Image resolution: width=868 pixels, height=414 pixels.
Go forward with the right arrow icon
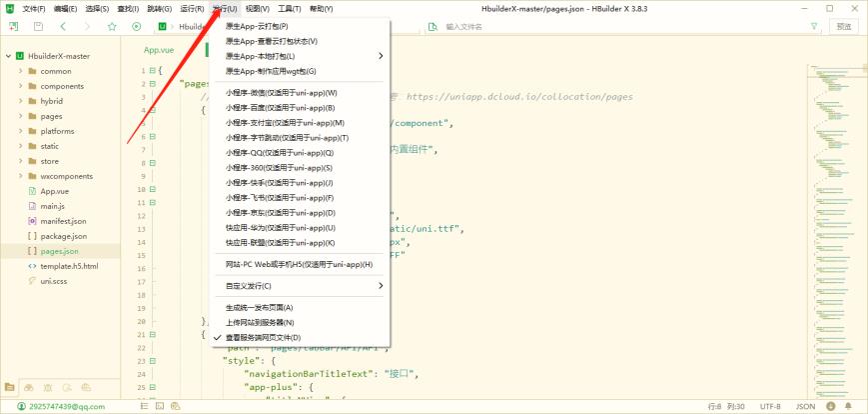click(87, 26)
